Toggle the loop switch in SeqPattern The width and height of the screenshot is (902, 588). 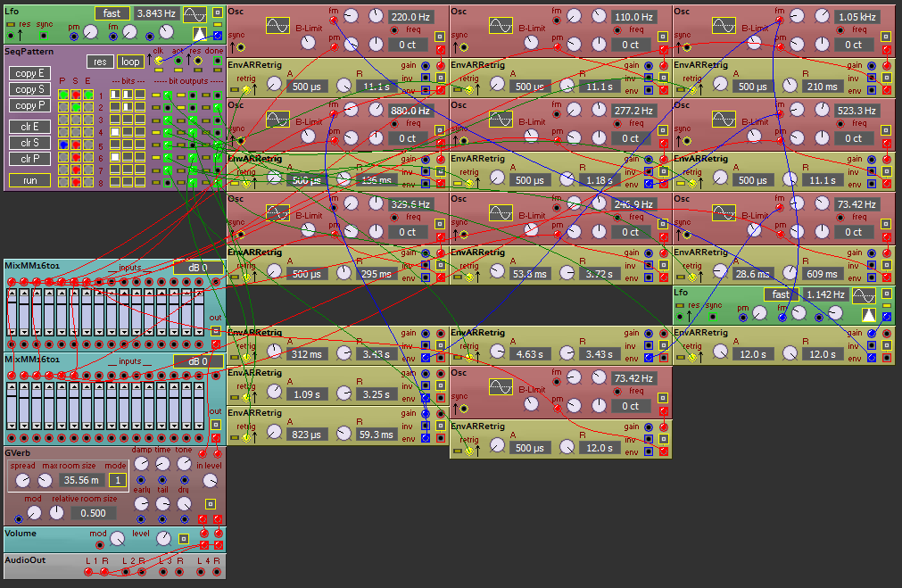tap(130, 62)
